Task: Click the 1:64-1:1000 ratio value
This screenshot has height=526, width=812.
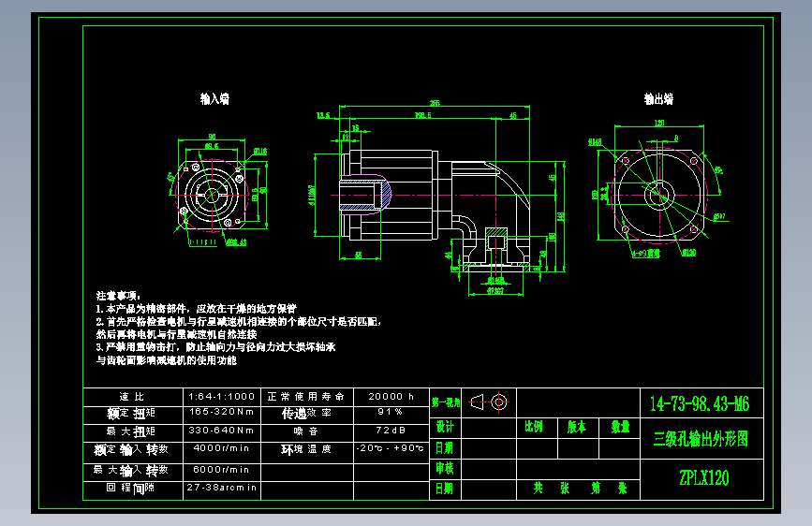Action: tap(222, 397)
